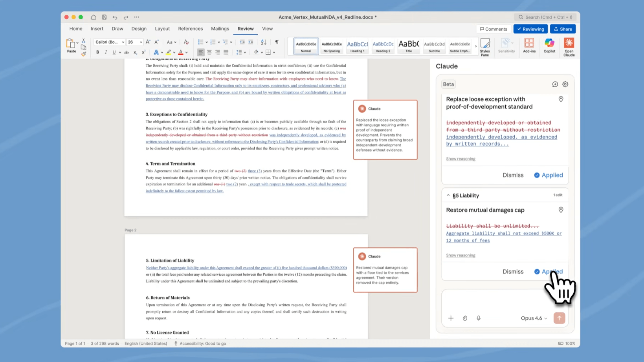Switch to the Mailings tab
644x362 pixels.
click(x=220, y=28)
